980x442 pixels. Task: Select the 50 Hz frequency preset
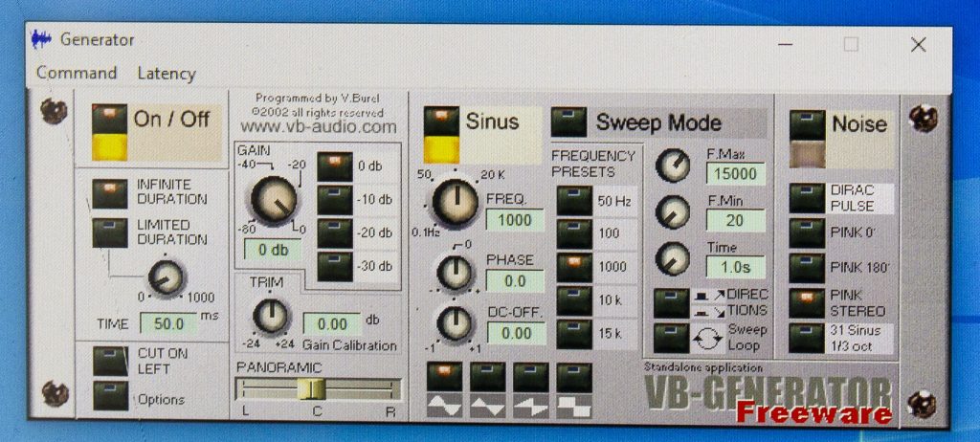574,201
